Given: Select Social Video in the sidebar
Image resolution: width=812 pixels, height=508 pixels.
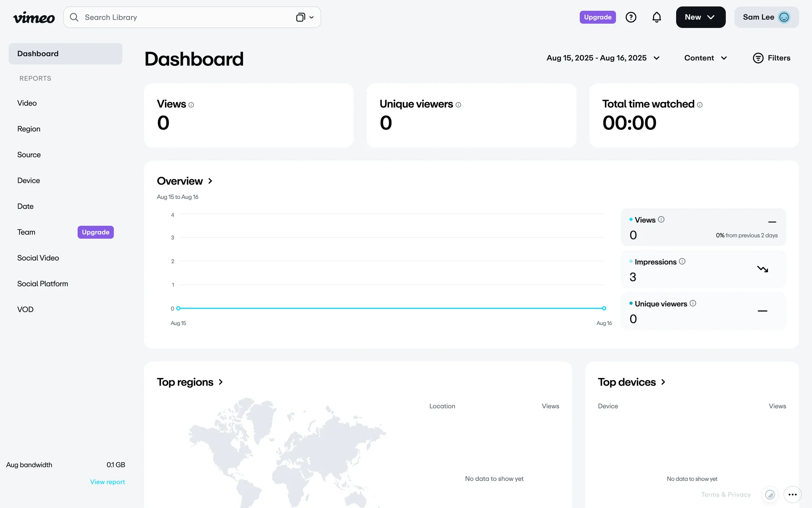Looking at the screenshot, I should (x=38, y=258).
